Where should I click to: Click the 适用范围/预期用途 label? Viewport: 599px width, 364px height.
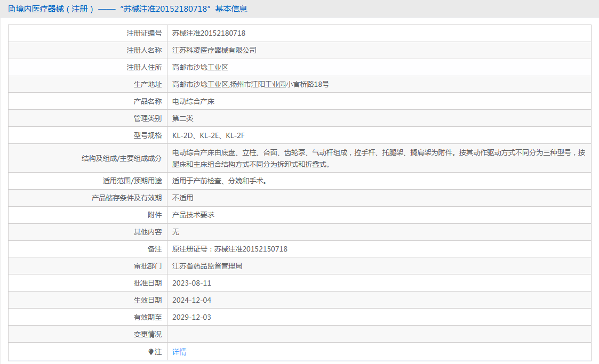pyautogui.click(x=132, y=181)
